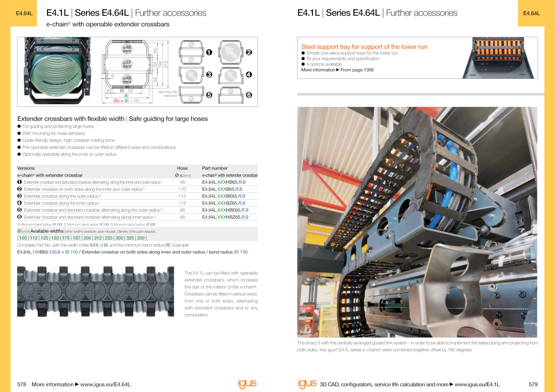Click the 'Part number' column header
Screen dimensions: 555x392
(215, 168)
